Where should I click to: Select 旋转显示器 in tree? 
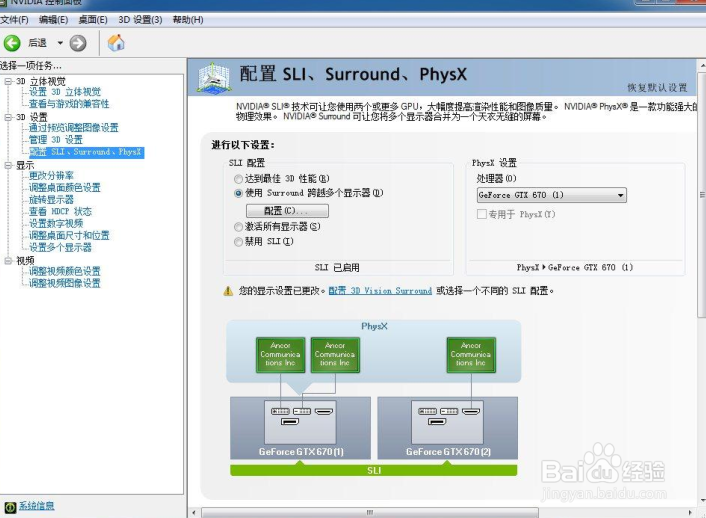[51, 200]
